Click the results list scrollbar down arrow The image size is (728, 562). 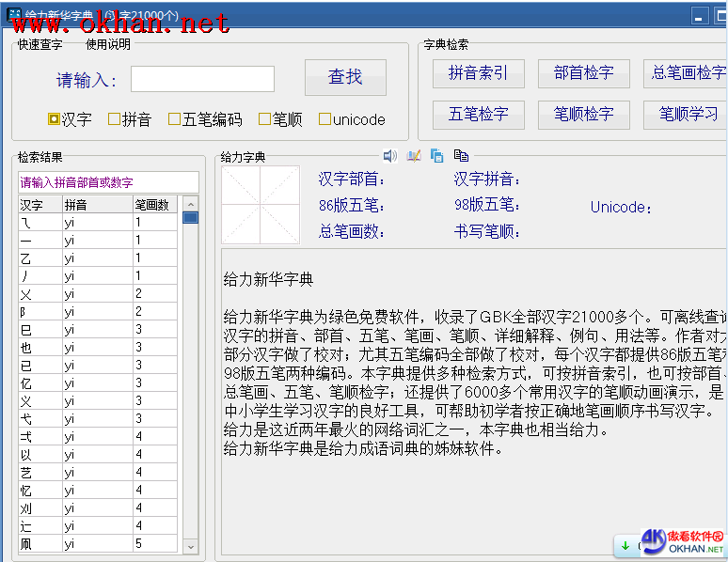click(190, 547)
